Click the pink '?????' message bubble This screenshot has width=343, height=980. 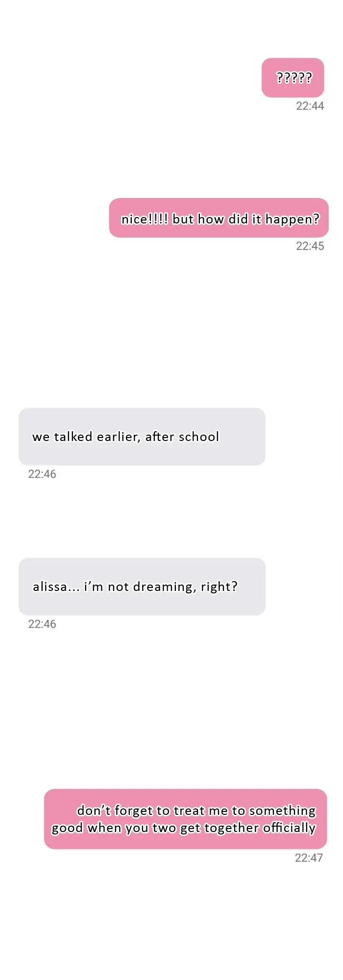(293, 78)
